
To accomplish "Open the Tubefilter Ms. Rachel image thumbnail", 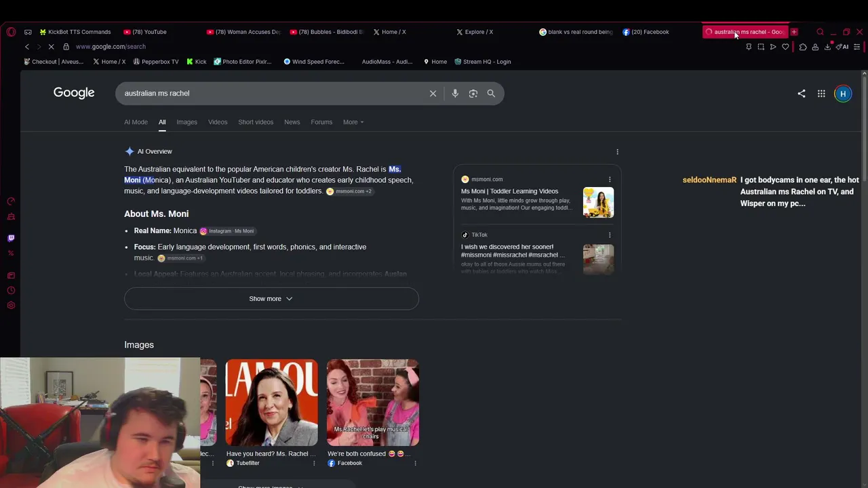I will click(x=271, y=403).
